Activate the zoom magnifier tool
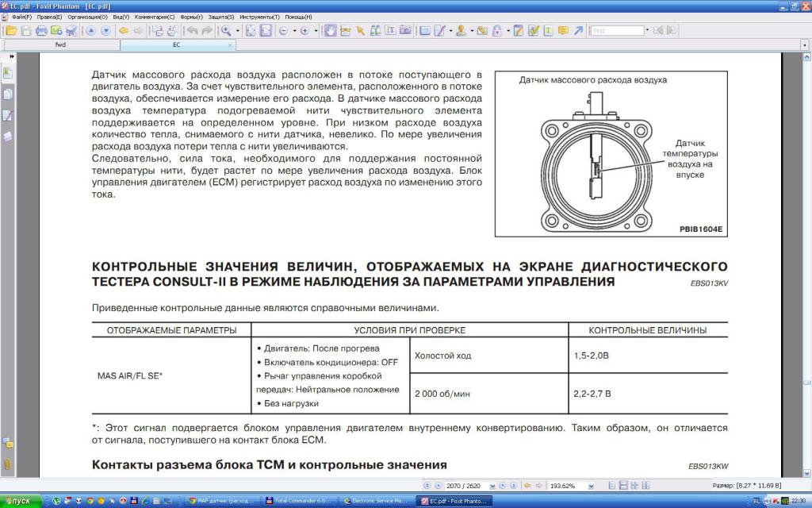The height and width of the screenshot is (508, 812). (226, 31)
